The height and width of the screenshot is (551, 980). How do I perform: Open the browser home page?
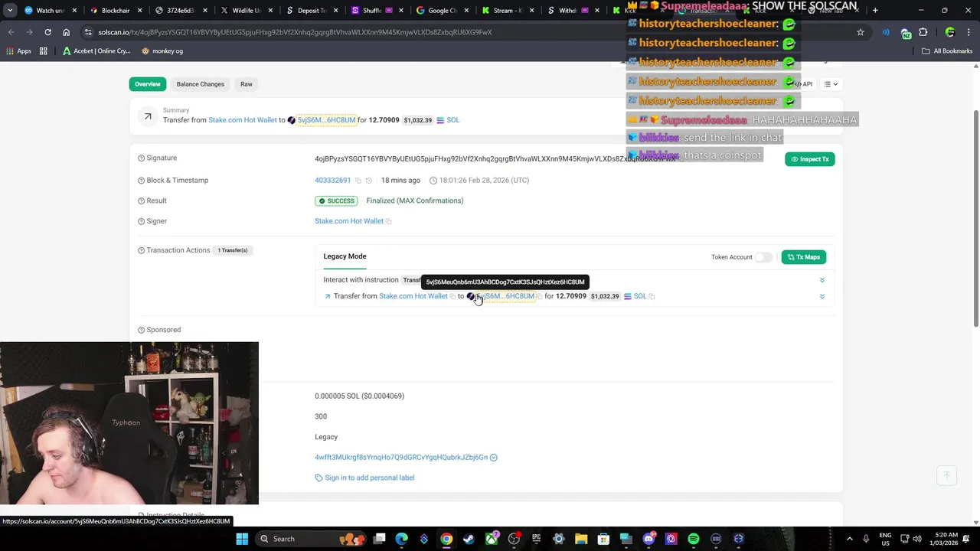[x=66, y=32]
